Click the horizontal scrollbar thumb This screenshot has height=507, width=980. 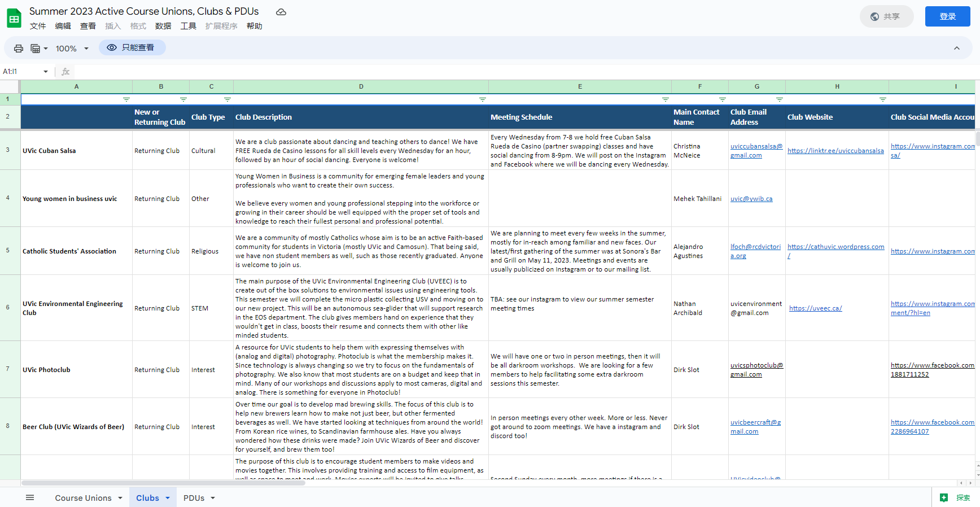click(x=164, y=483)
